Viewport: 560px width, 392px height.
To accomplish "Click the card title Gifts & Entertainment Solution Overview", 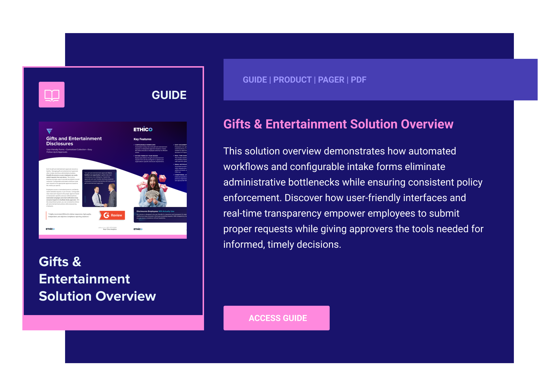I will (97, 279).
